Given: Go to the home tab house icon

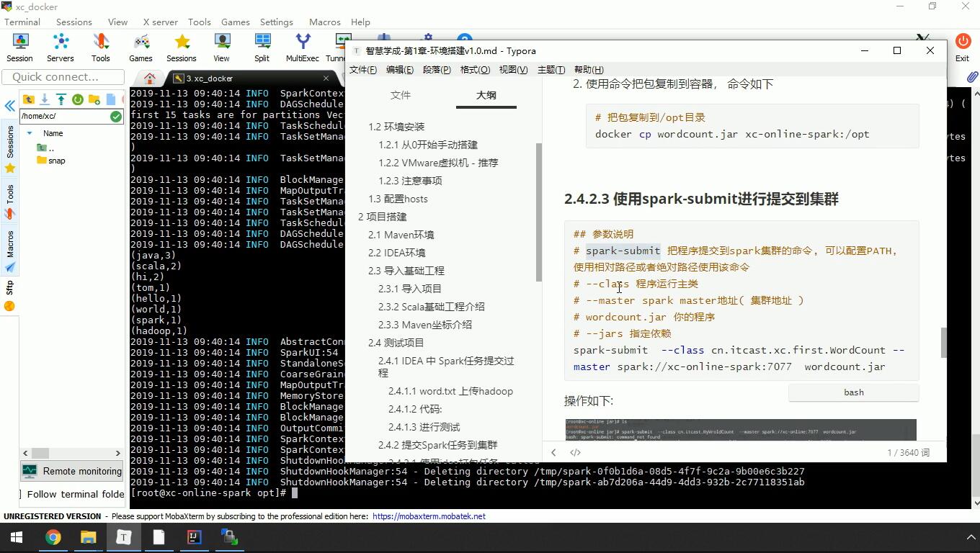Looking at the screenshot, I should [150, 78].
